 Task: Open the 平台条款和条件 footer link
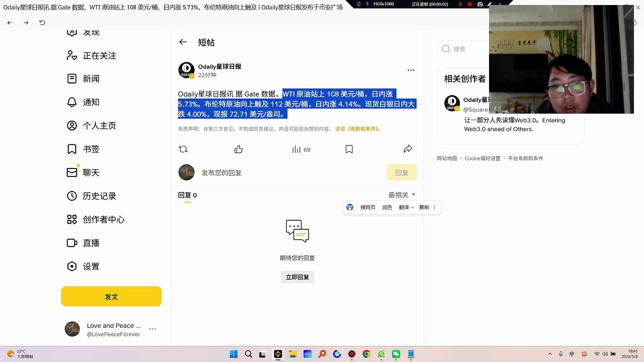coord(526,158)
